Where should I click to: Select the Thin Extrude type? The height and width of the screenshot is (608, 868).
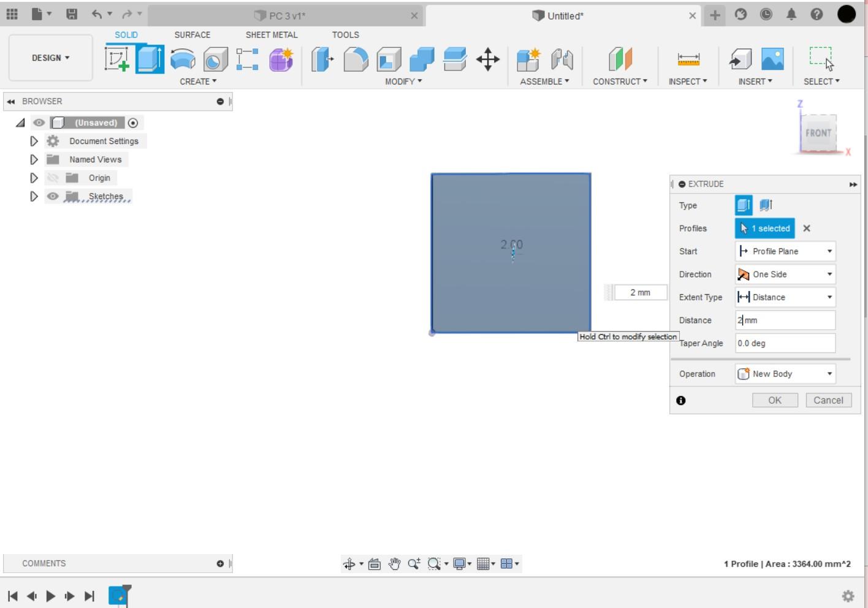pyautogui.click(x=766, y=205)
